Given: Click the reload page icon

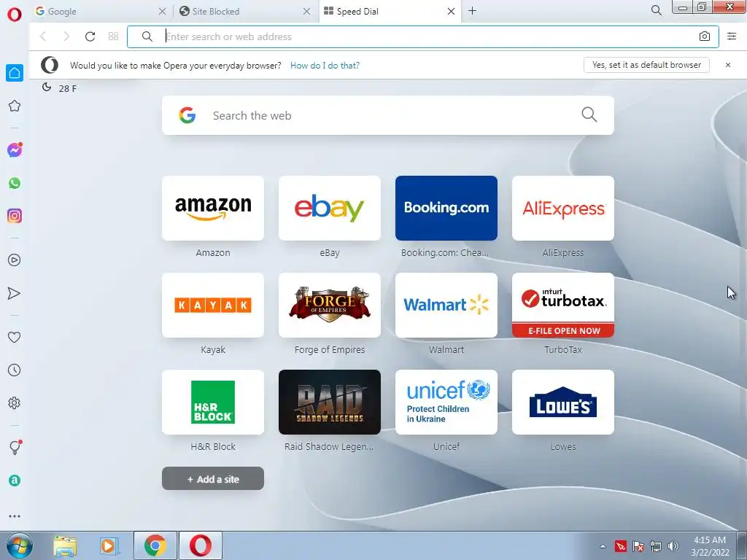Looking at the screenshot, I should (x=90, y=36).
